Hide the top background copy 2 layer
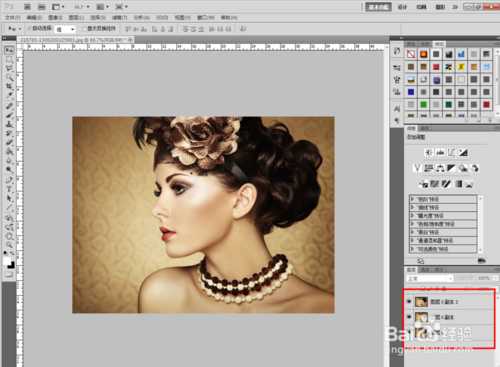The width and height of the screenshot is (500, 367). tap(409, 301)
